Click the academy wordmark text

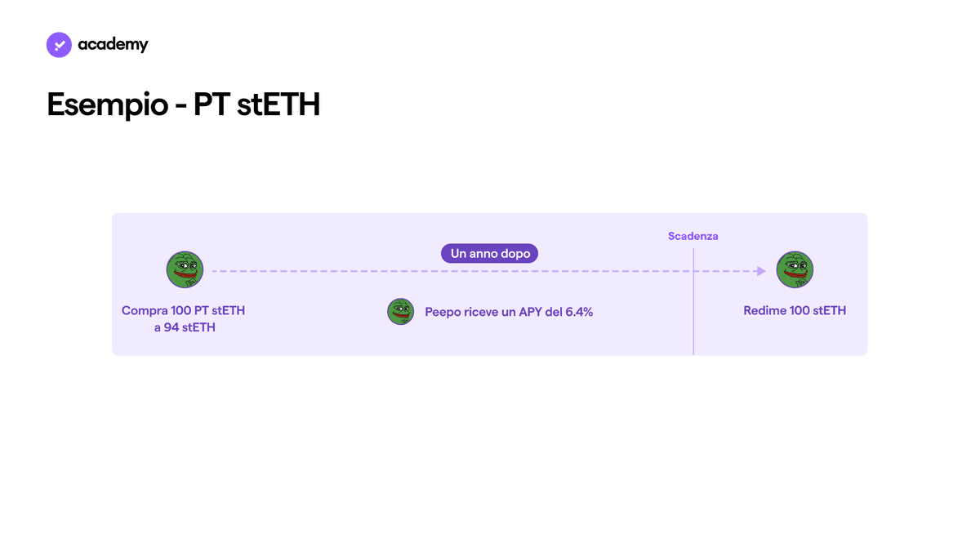click(113, 45)
